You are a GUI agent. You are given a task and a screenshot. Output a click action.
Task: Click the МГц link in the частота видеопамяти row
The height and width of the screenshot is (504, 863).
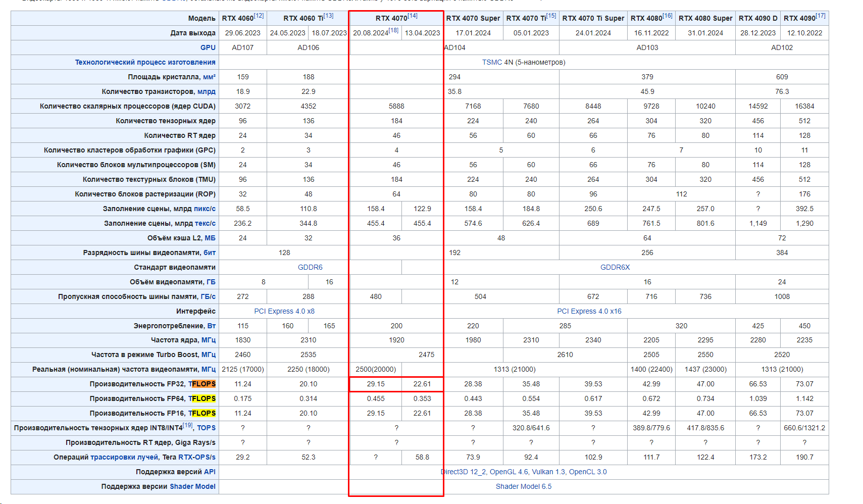[x=209, y=369]
